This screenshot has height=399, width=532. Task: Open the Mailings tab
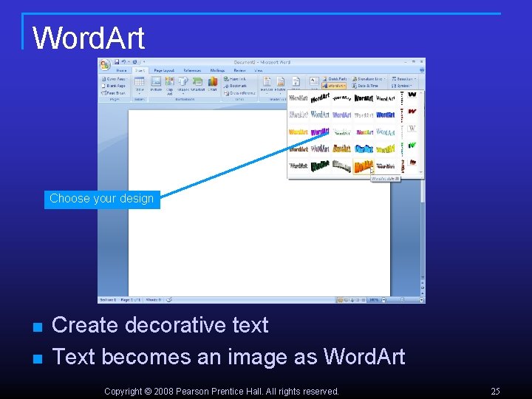click(x=217, y=71)
